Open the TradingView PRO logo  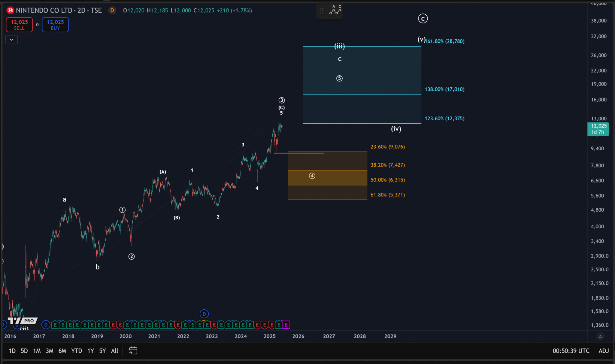pyautogui.click(x=23, y=321)
